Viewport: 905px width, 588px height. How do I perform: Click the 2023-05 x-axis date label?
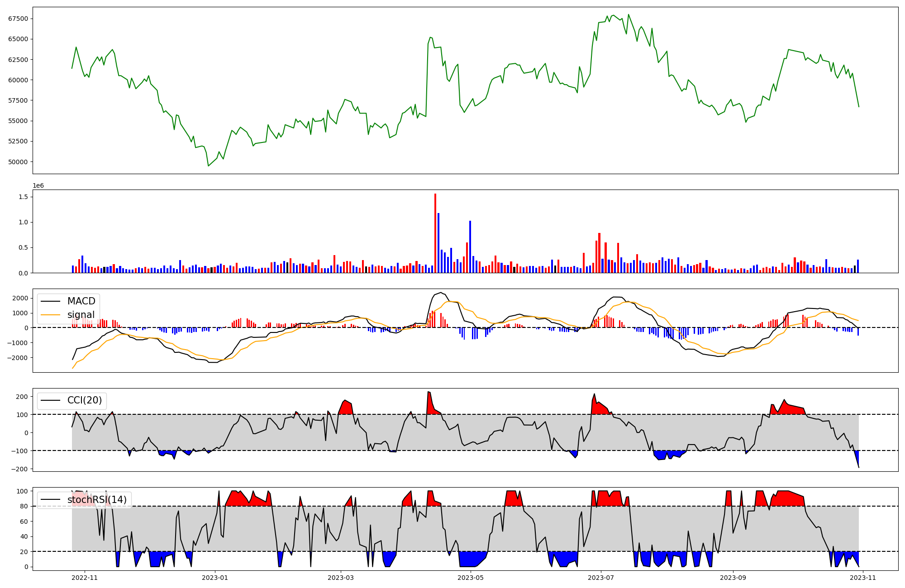coord(471,578)
